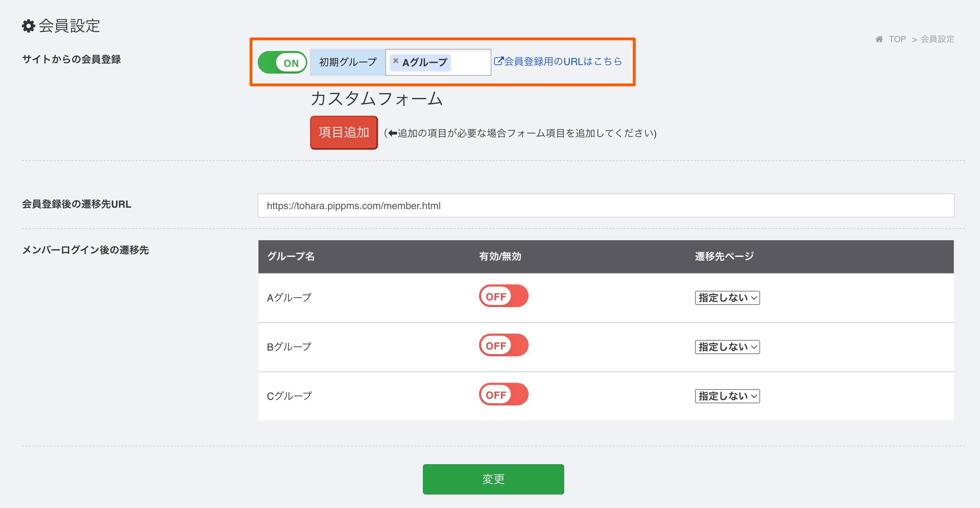Toggle the Cグループ OFF switch
The width and height of the screenshot is (980, 508).
(503, 394)
